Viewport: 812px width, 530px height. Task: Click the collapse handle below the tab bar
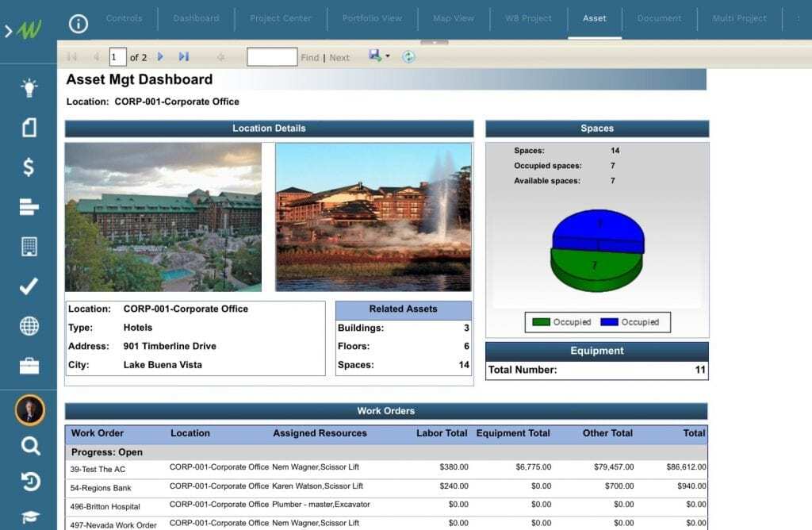[x=434, y=42]
